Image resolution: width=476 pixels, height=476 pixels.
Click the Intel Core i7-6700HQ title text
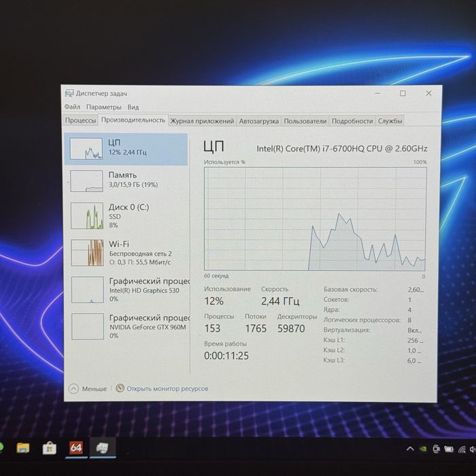[x=342, y=148]
